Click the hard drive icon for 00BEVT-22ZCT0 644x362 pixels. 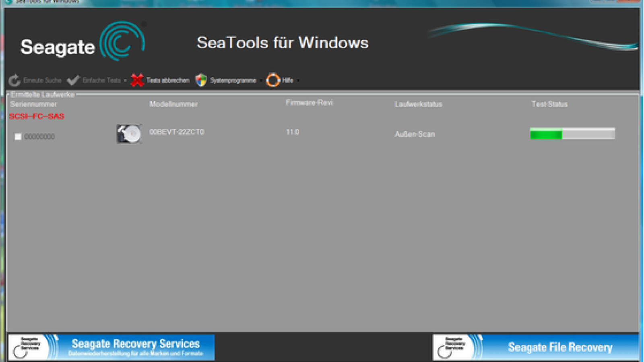point(129,134)
